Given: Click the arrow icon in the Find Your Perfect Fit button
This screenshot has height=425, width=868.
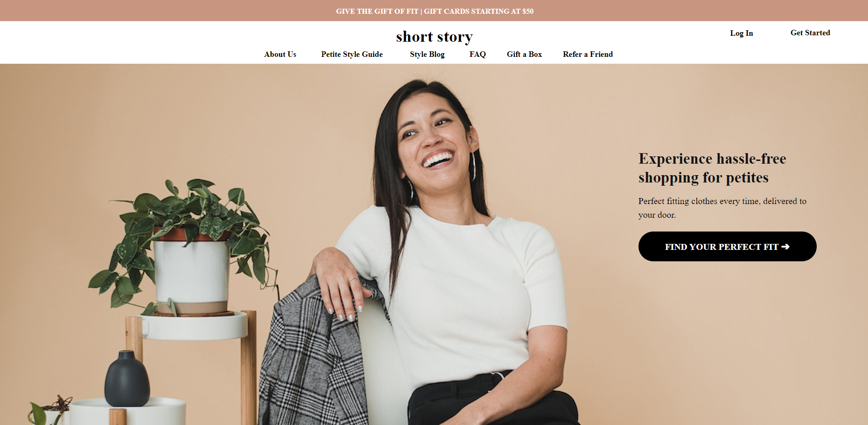Looking at the screenshot, I should 785,247.
